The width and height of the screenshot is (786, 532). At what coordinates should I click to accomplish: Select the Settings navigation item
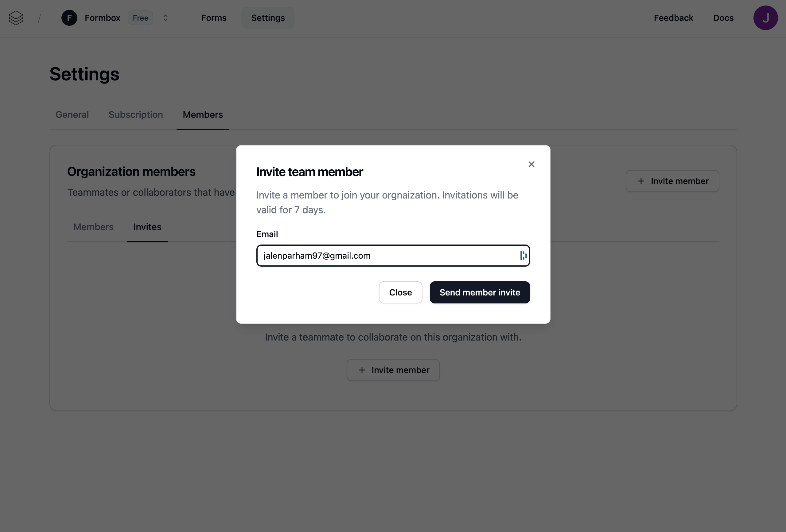[x=268, y=18]
